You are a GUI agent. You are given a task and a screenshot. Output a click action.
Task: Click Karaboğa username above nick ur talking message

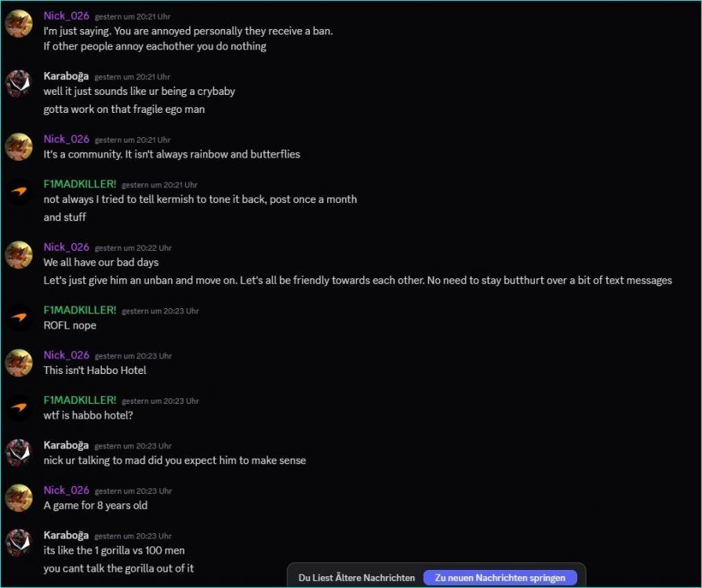click(66, 445)
